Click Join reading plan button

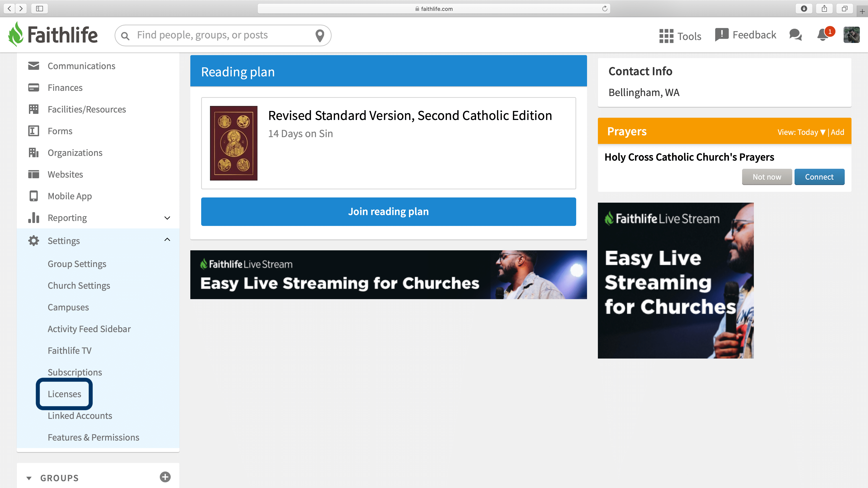coord(388,211)
